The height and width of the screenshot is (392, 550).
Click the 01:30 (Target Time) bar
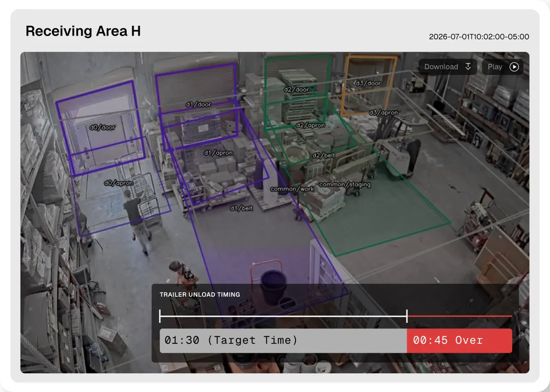click(283, 341)
